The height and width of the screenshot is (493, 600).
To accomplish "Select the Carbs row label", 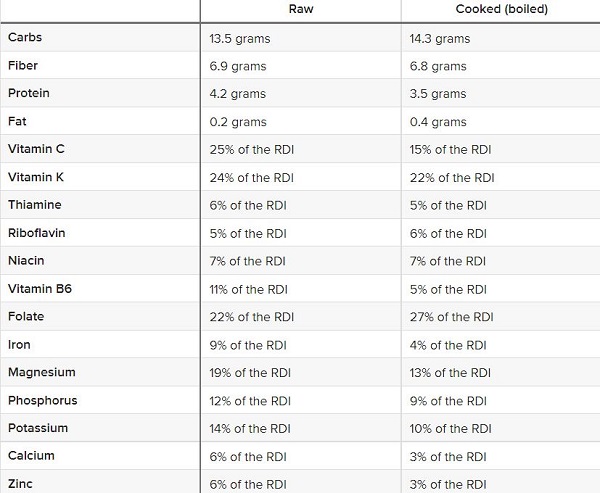I will click(25, 38).
